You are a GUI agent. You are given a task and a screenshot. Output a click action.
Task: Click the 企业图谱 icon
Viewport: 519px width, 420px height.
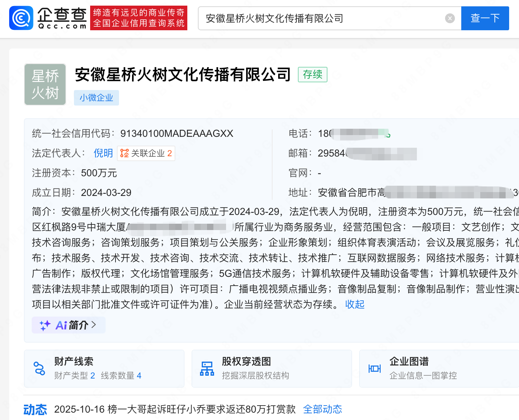click(x=375, y=369)
